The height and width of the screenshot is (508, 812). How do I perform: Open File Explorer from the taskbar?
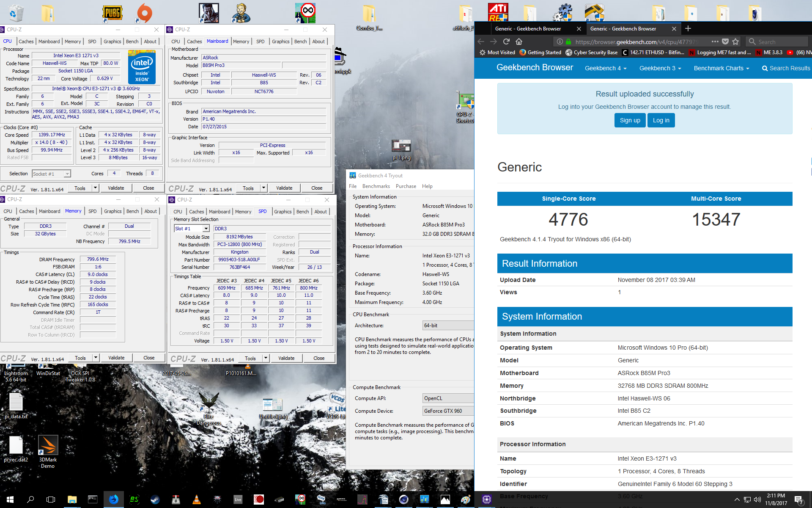click(72, 500)
